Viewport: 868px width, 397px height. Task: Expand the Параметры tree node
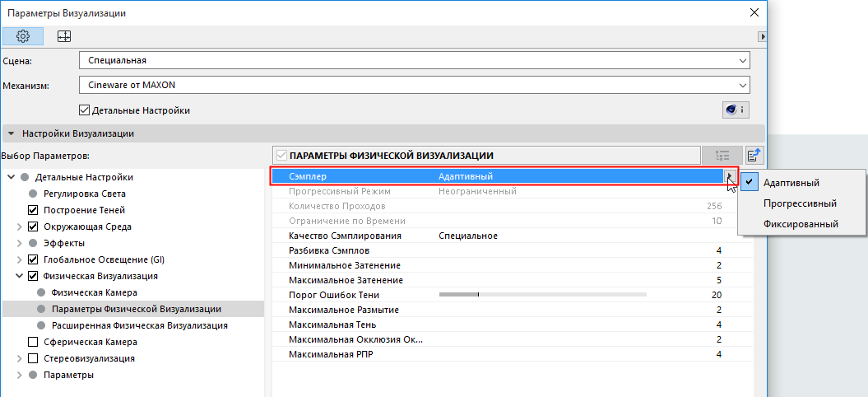pos(20,375)
